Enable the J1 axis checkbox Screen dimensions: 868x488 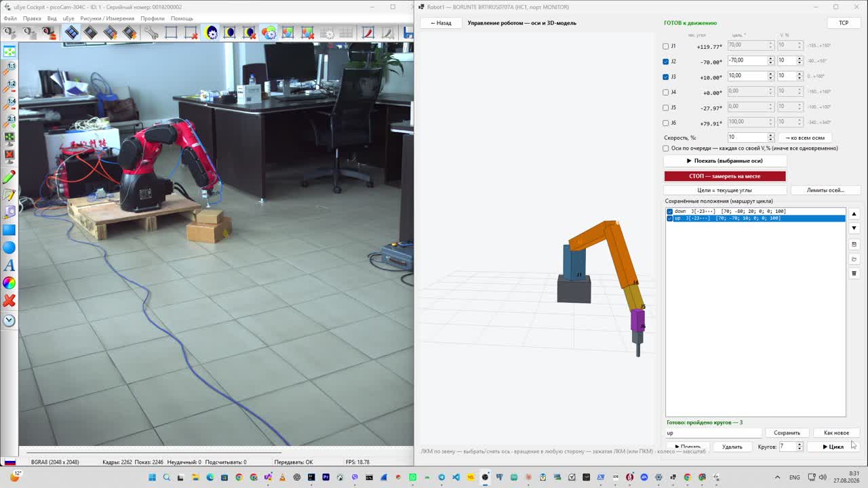[x=666, y=46]
